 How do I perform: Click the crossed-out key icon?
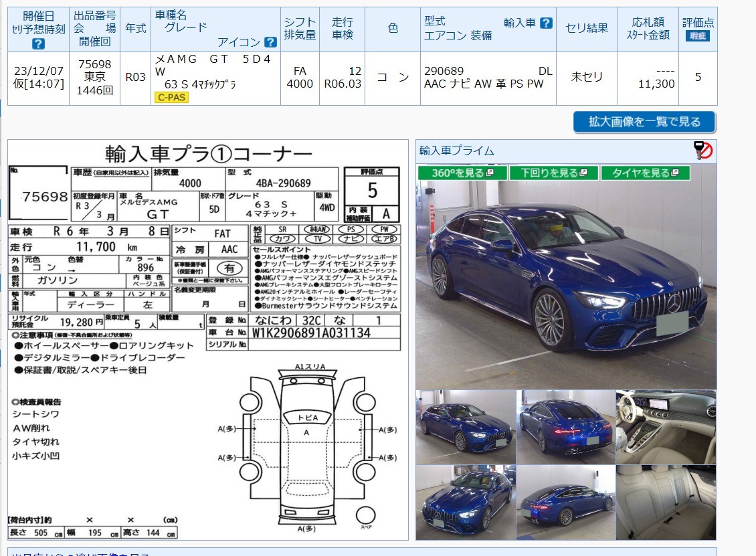pyautogui.click(x=703, y=151)
